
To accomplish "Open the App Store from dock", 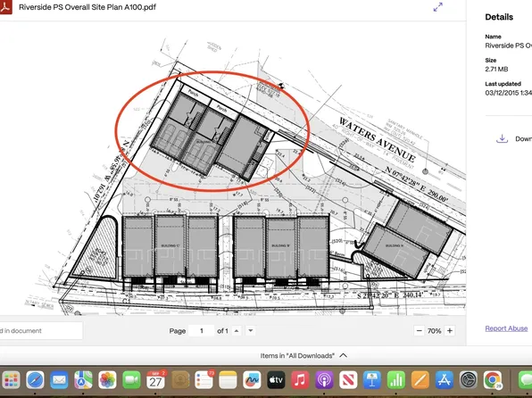I will (x=445, y=380).
